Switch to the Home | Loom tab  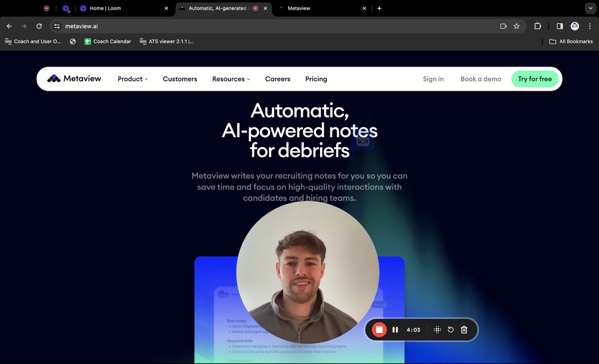coord(124,8)
